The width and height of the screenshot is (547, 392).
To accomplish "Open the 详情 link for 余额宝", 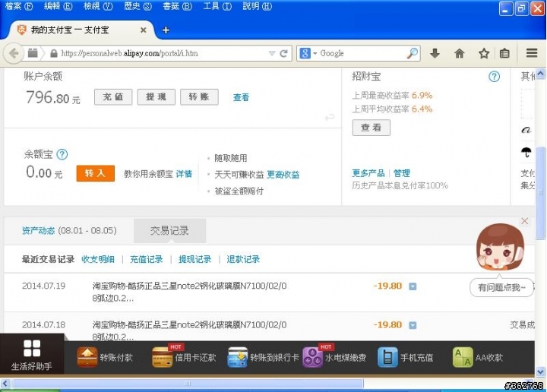I will 184,174.
